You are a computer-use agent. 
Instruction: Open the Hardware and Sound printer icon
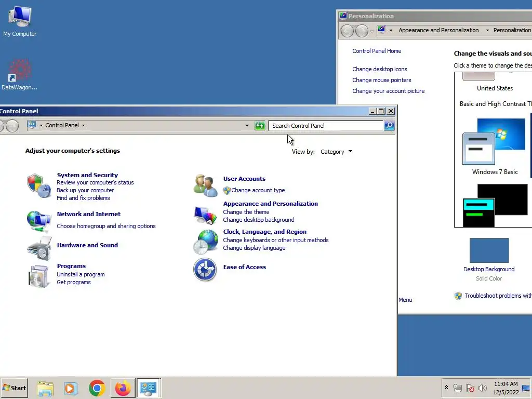point(38,249)
